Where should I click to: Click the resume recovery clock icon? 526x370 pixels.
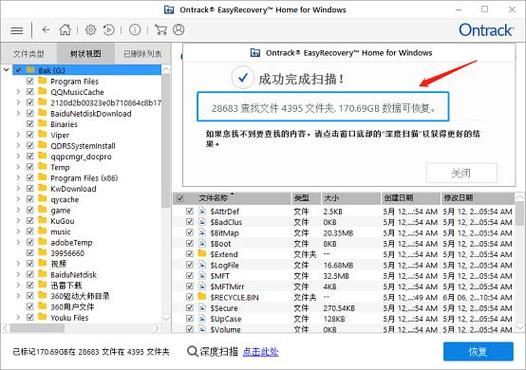[109, 30]
